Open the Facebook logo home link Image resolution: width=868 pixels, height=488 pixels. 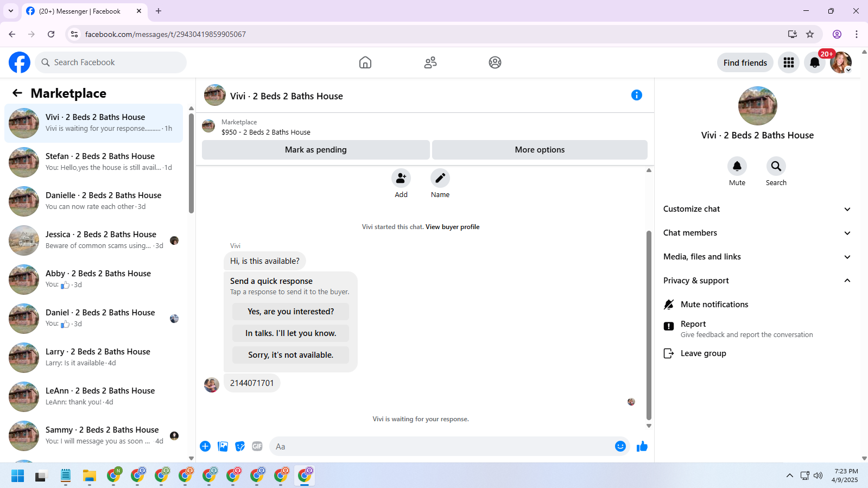pos(20,62)
